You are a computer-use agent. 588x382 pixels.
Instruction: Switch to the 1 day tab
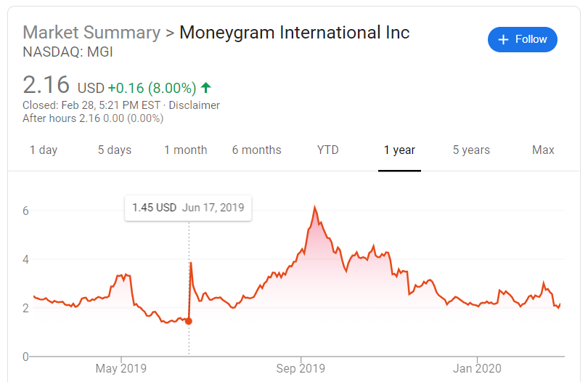[44, 150]
